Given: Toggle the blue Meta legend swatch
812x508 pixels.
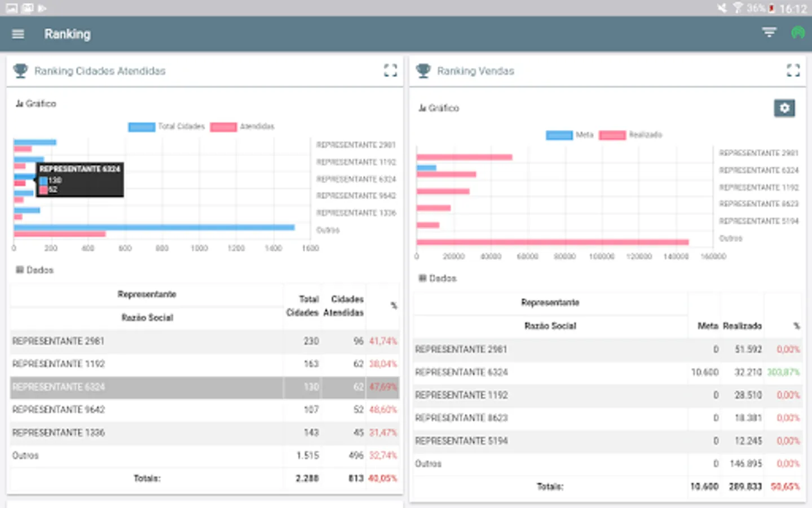Looking at the screenshot, I should coord(559,135).
